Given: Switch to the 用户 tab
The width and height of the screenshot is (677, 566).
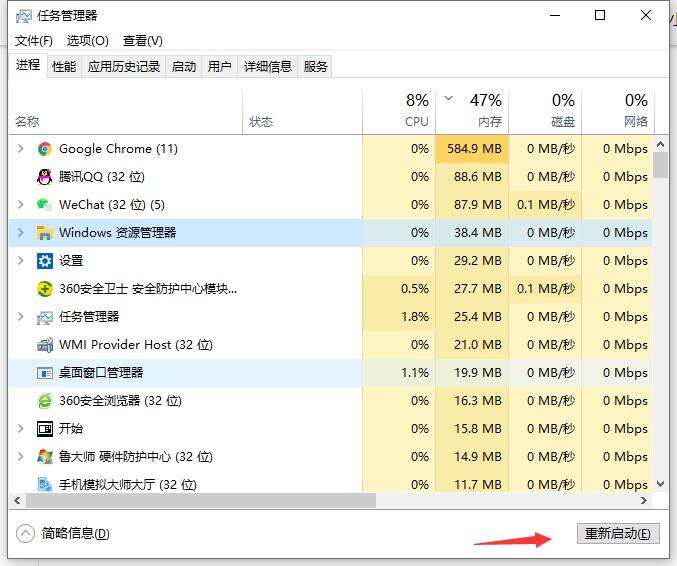Looking at the screenshot, I should 219,66.
